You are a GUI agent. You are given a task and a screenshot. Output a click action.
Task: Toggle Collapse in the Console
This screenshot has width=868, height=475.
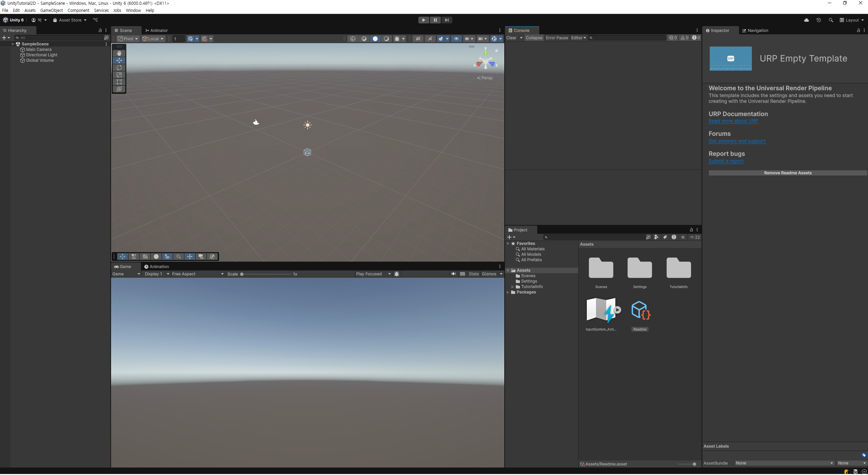[534, 38]
